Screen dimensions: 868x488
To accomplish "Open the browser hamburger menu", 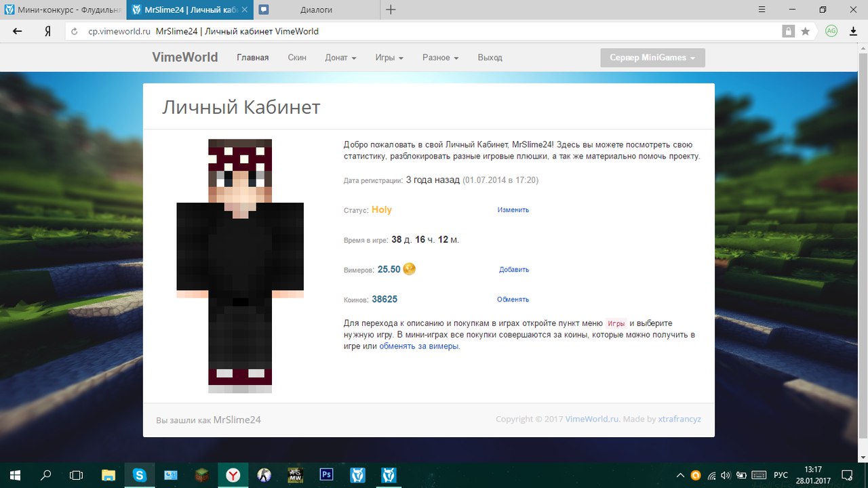I will pyautogui.click(x=763, y=9).
